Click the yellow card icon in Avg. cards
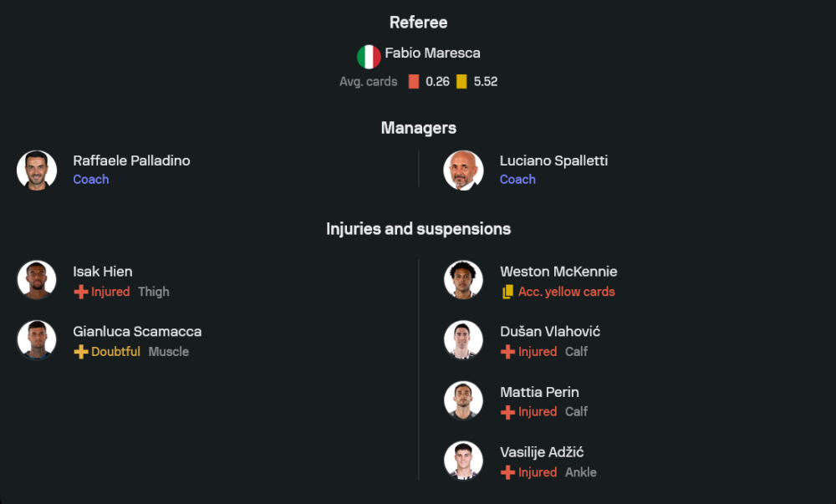The height and width of the screenshot is (504, 836). click(461, 82)
